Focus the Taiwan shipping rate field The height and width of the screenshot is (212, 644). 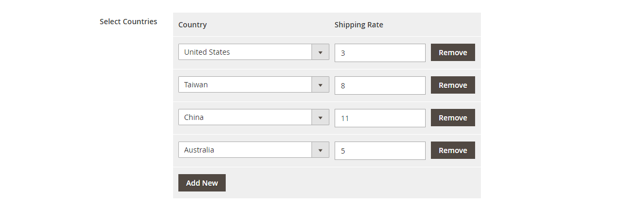[379, 85]
